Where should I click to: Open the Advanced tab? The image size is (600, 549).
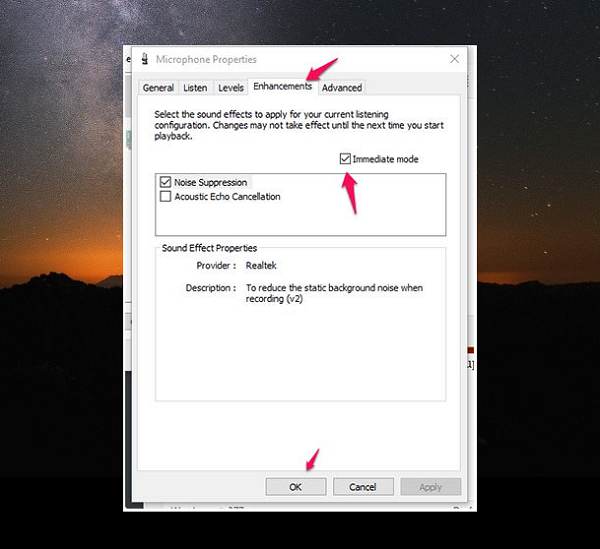[x=342, y=88]
